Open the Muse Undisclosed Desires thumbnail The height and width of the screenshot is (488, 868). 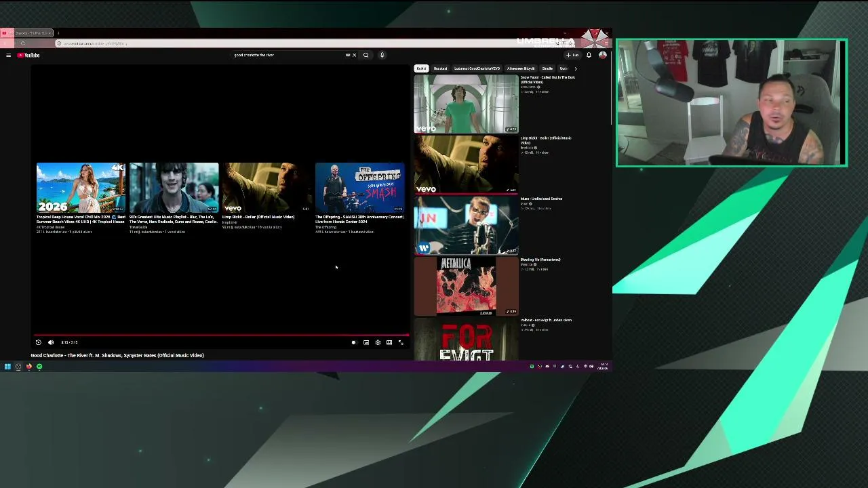coord(466,225)
